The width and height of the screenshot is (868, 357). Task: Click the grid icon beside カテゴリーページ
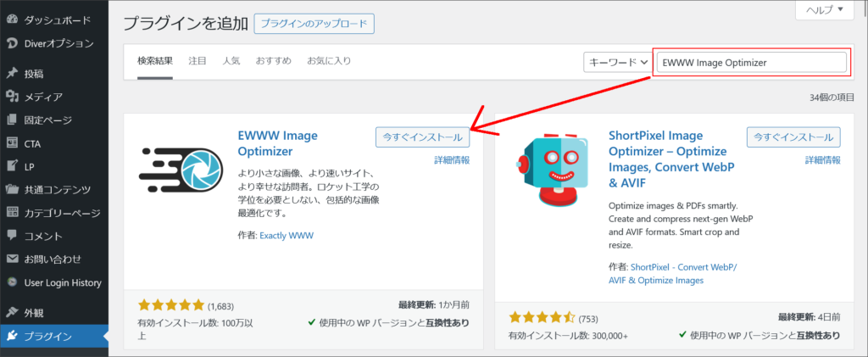(x=12, y=213)
